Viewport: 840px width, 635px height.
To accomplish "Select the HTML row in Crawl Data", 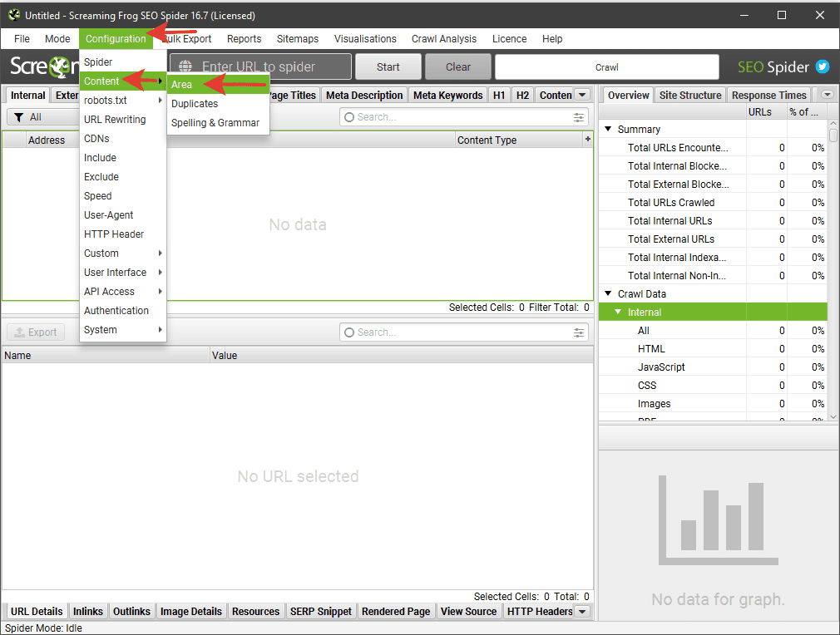I will click(x=713, y=348).
